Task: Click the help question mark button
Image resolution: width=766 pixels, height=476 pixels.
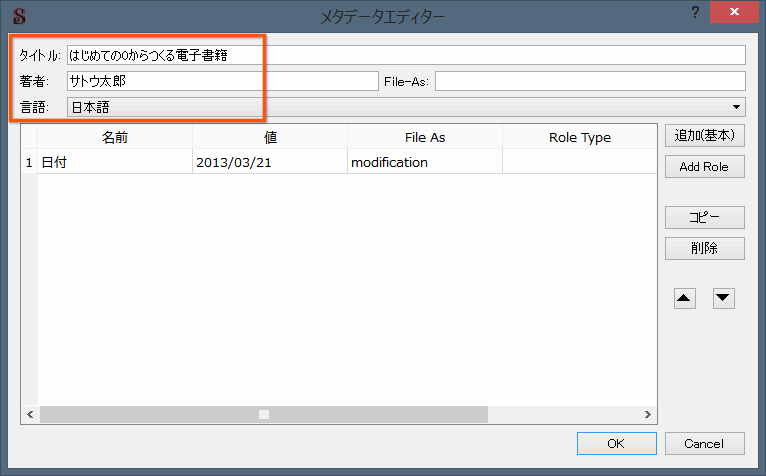Action: (694, 12)
